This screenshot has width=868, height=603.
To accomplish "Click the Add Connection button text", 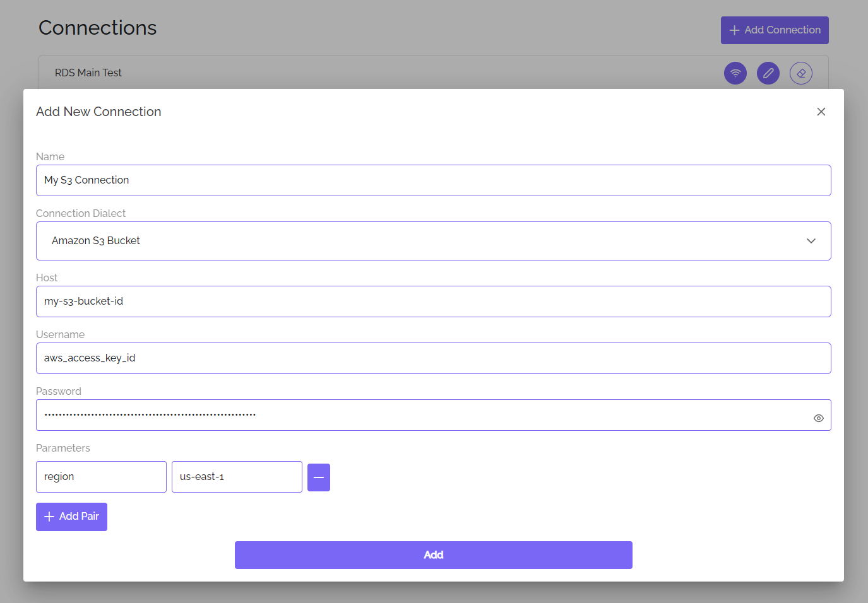I will 782,30.
